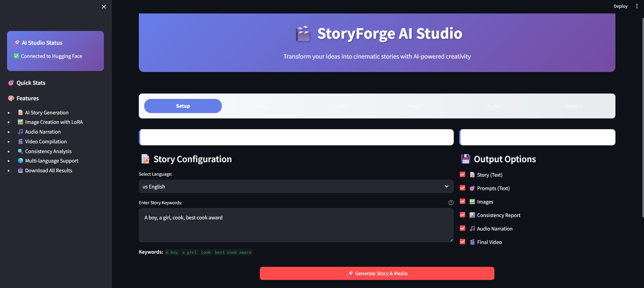This screenshot has height=288, width=644.
Task: Disable the Final Video checkbox
Action: [462, 242]
